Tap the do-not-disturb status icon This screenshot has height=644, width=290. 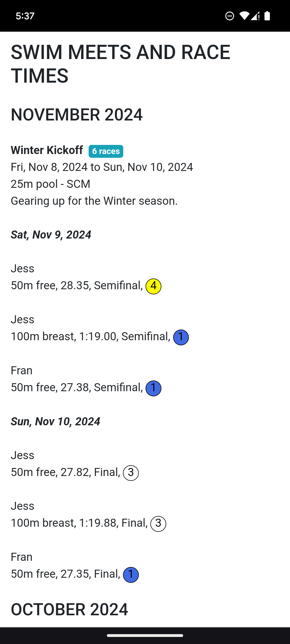click(230, 16)
